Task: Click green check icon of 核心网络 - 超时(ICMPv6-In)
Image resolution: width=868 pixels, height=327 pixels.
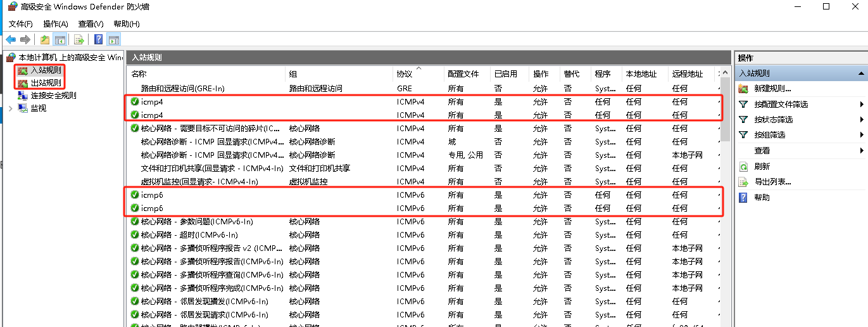Action: click(x=134, y=235)
